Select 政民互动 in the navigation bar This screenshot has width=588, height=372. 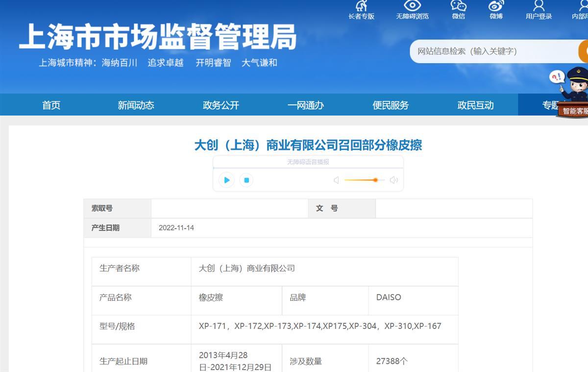(475, 105)
